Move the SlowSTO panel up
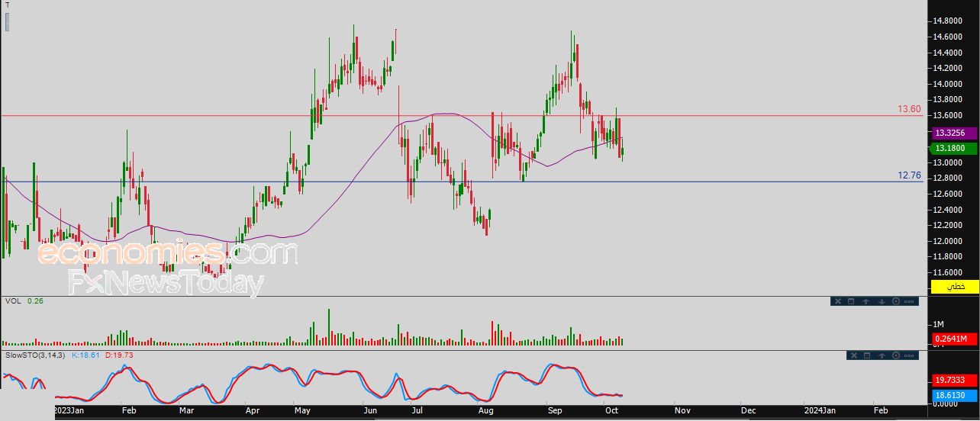Screen dimensions: 980x421 [882, 355]
